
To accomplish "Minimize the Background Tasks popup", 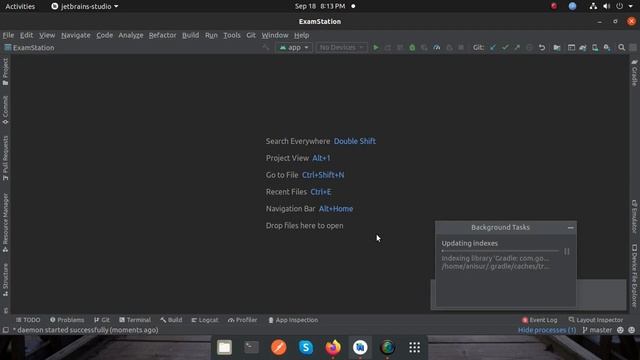I will coord(570,228).
